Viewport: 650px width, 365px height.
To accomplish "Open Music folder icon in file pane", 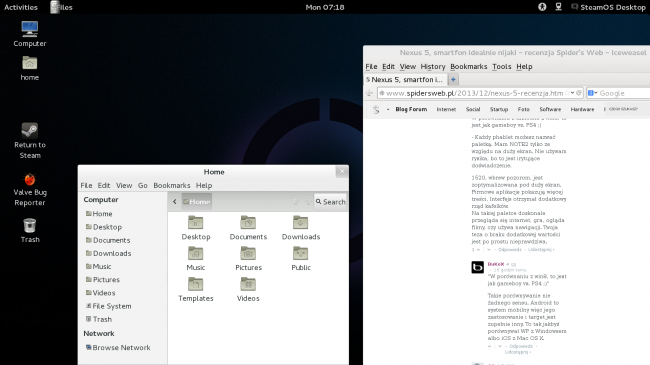I will pyautogui.click(x=196, y=259).
